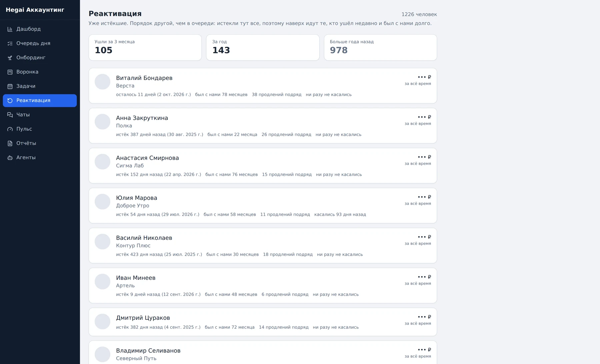Click the Онбординг sprout icon
Viewport: 600px width, 364px height.
(10, 58)
